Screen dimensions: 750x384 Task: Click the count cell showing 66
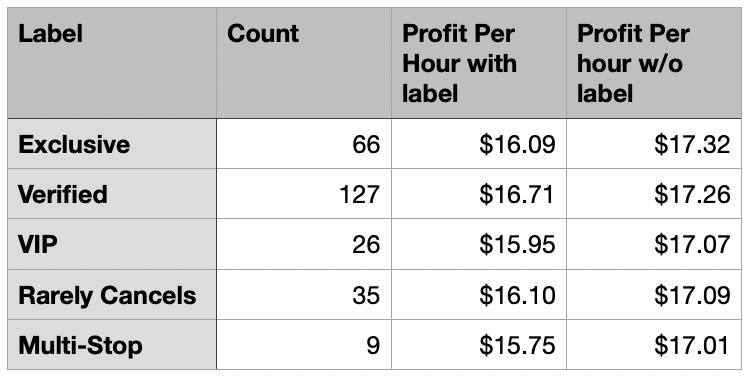click(x=304, y=143)
